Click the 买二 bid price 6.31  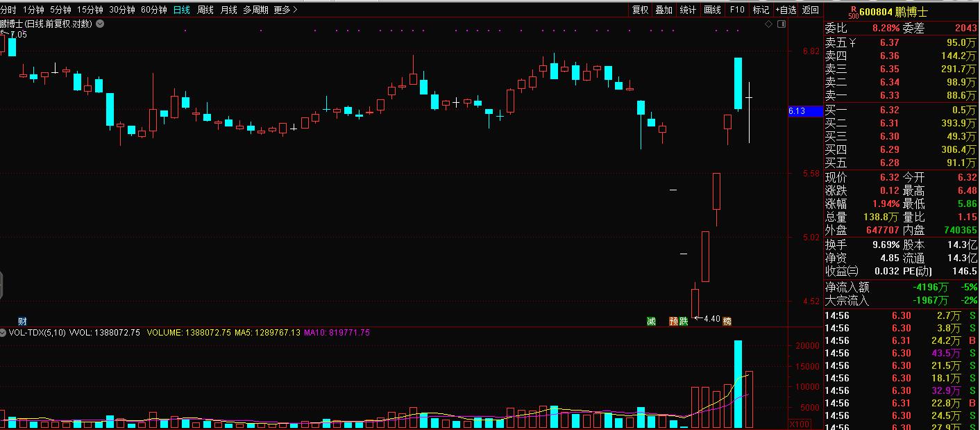tap(889, 124)
